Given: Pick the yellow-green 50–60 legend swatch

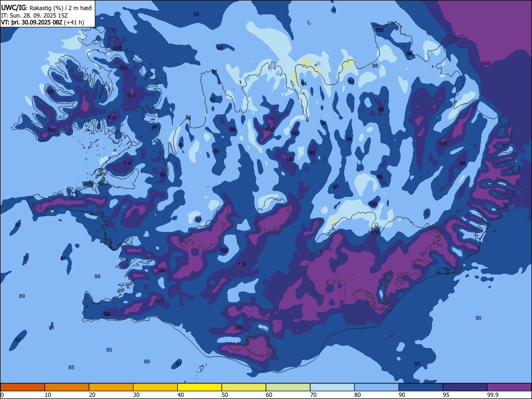Looking at the screenshot, I should 244,387.
